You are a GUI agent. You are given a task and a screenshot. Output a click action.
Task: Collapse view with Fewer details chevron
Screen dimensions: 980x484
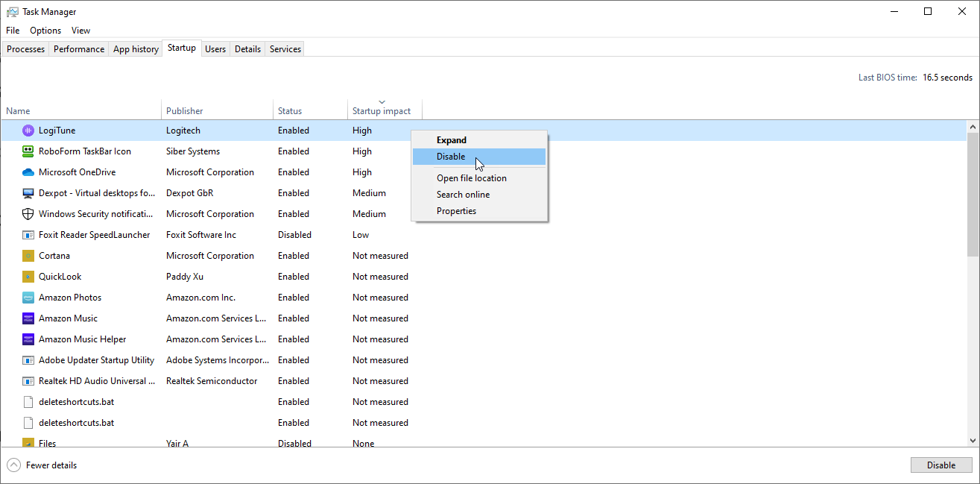coord(13,465)
